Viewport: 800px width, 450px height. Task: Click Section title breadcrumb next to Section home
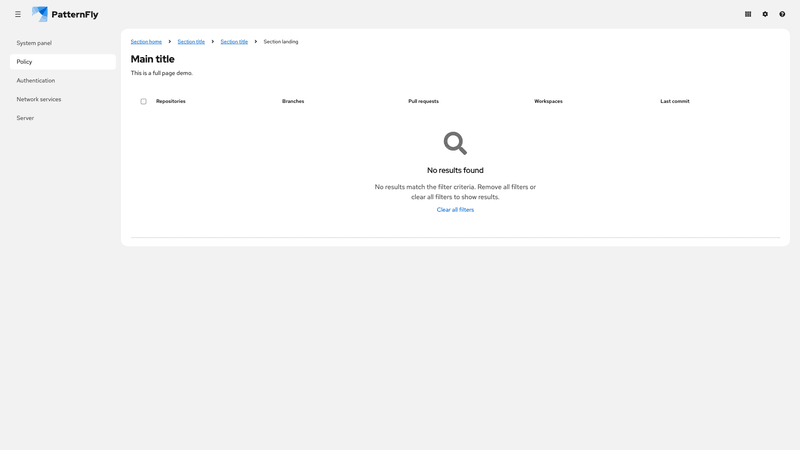pyautogui.click(x=191, y=42)
